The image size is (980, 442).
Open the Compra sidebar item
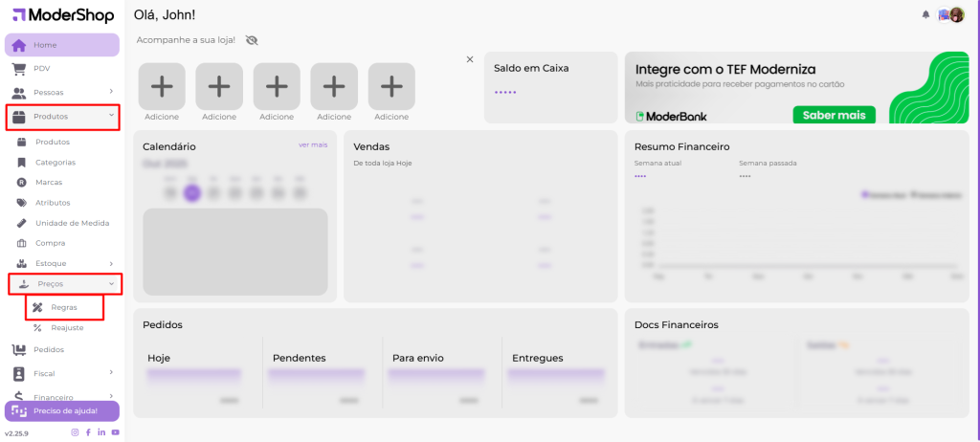pyautogui.click(x=50, y=243)
